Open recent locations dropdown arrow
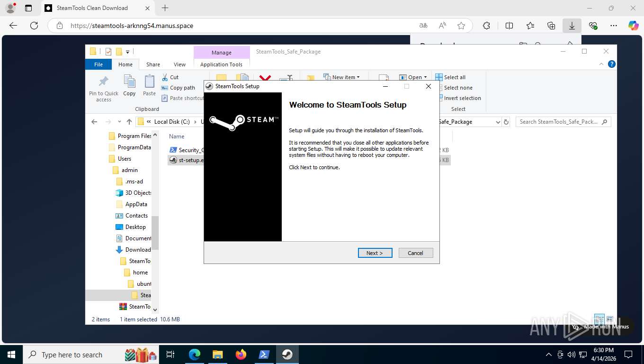 point(119,122)
